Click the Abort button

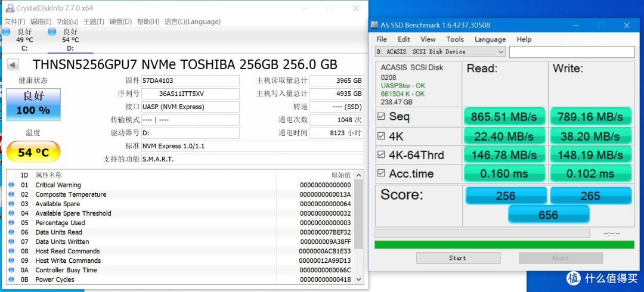(x=560, y=258)
